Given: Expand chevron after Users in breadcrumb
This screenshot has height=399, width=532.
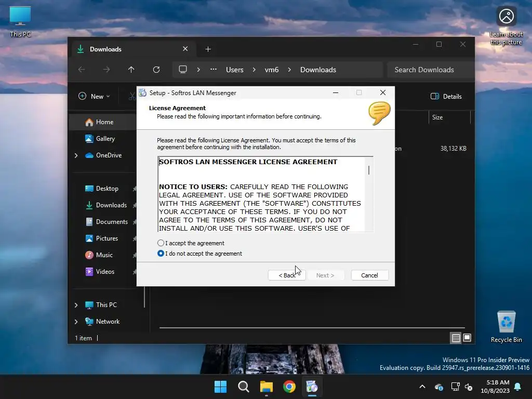Looking at the screenshot, I should tap(254, 70).
